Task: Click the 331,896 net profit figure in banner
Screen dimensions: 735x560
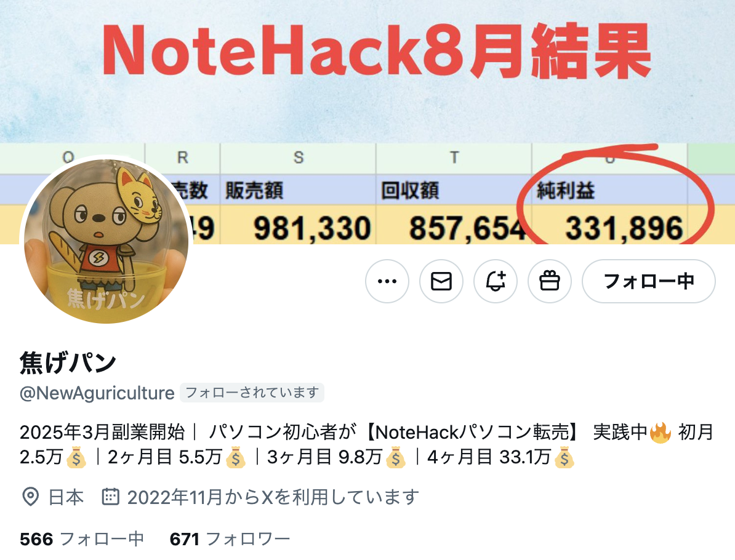Action: [x=624, y=228]
